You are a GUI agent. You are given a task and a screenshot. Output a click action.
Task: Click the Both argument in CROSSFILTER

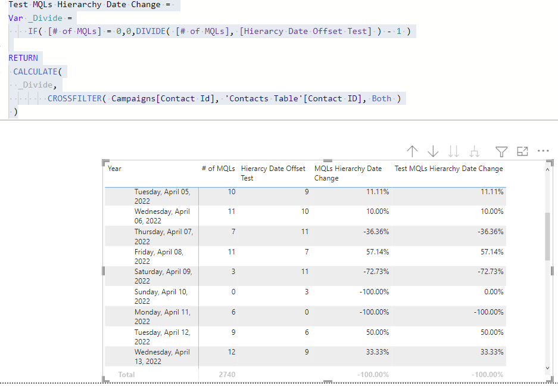coord(382,99)
